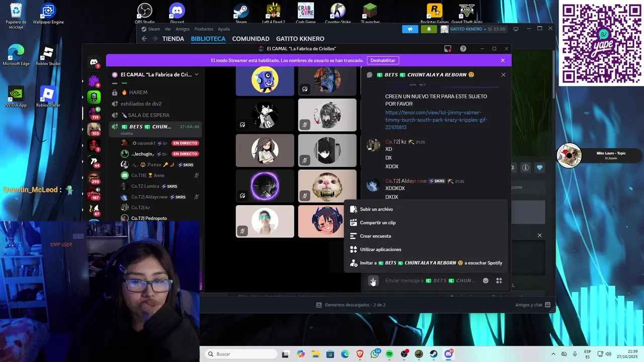
Task: Open the server with 187 badge
Action: click(x=94, y=194)
